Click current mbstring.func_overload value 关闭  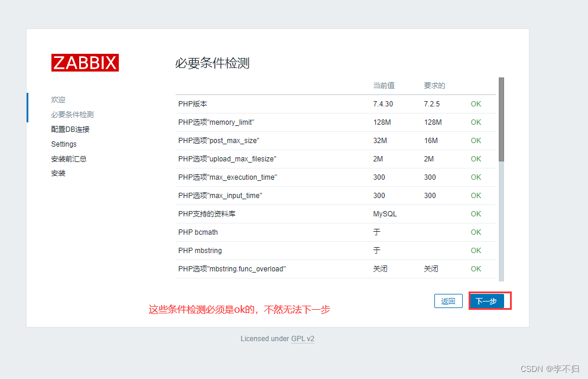point(380,269)
